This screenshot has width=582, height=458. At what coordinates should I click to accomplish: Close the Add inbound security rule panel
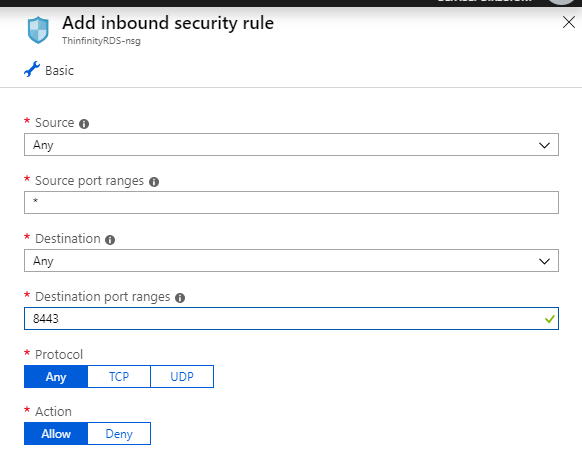[569, 22]
